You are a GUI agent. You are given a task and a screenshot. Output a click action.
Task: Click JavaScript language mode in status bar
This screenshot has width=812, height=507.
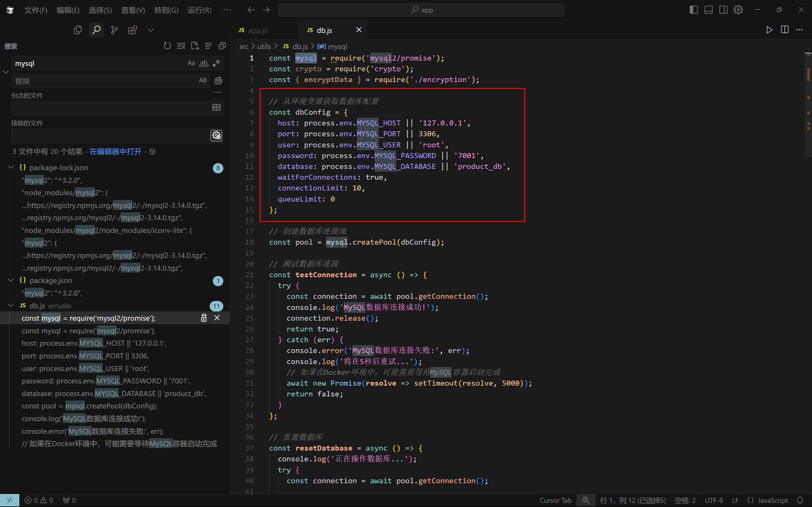[x=772, y=500]
